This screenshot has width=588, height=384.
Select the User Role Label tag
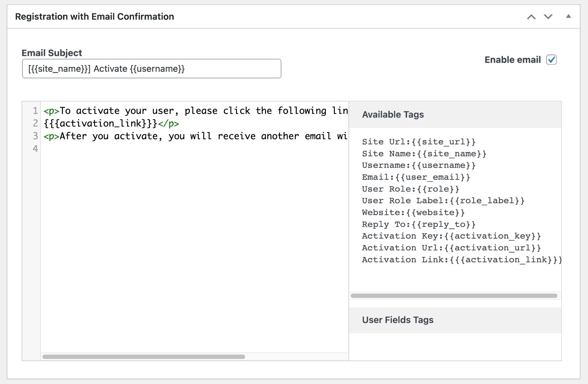(443, 201)
